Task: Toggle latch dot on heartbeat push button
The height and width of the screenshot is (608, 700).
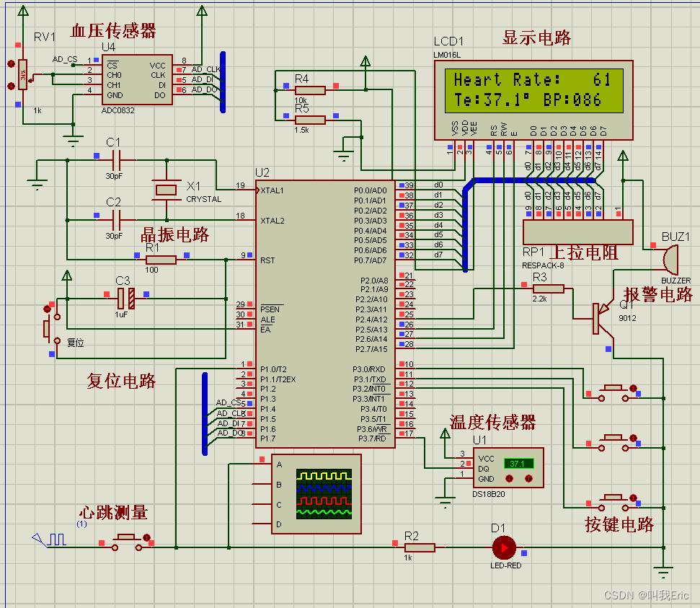Action: coord(146,537)
